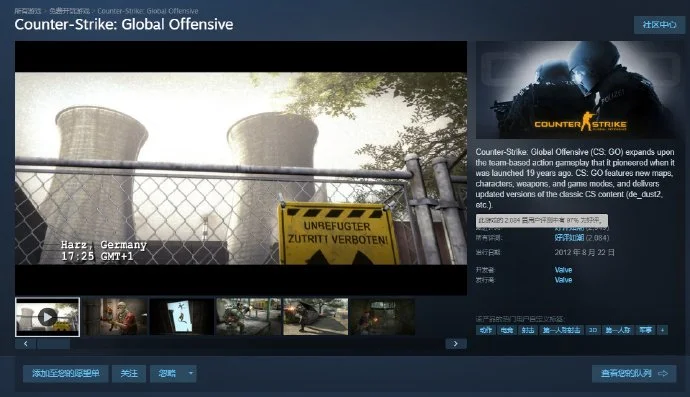Open the fifth screenshot thumbnail
690x397 pixels.
point(316,317)
